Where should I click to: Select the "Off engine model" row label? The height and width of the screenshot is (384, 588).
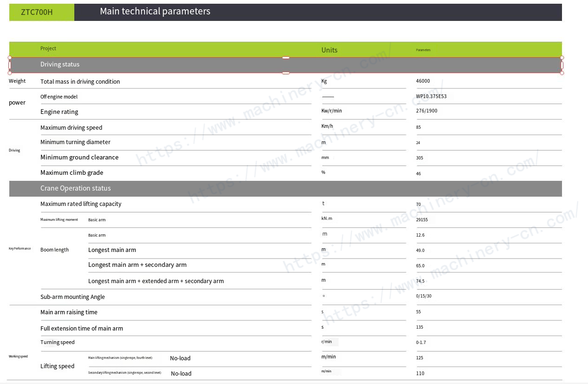tap(59, 97)
